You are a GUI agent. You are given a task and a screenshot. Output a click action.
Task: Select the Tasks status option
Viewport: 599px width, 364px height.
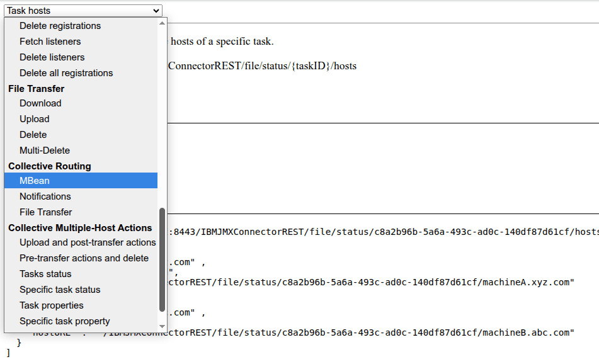pos(45,274)
